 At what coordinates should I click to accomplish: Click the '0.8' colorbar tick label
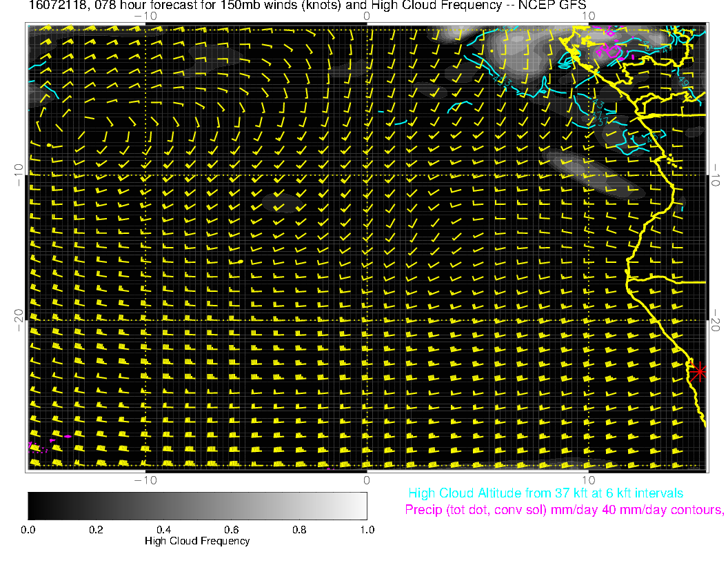point(299,530)
